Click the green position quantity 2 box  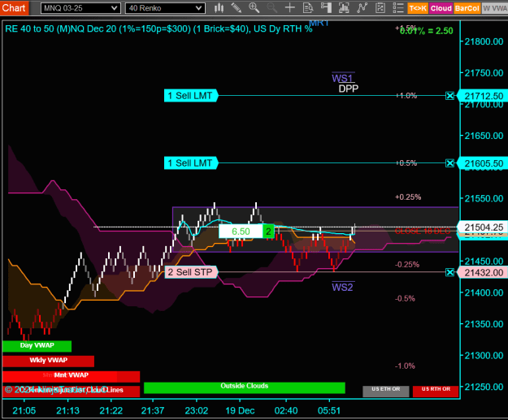pyautogui.click(x=268, y=232)
